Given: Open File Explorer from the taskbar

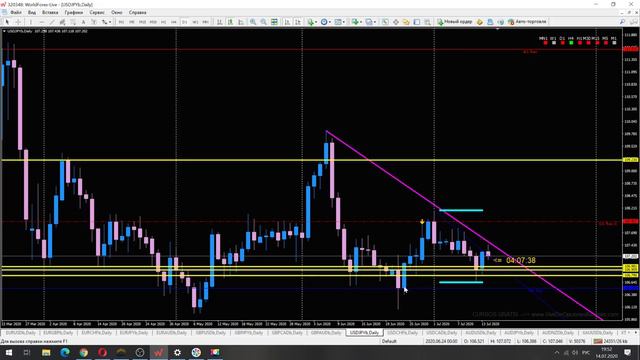Looking at the screenshot, I should (x=46, y=352).
